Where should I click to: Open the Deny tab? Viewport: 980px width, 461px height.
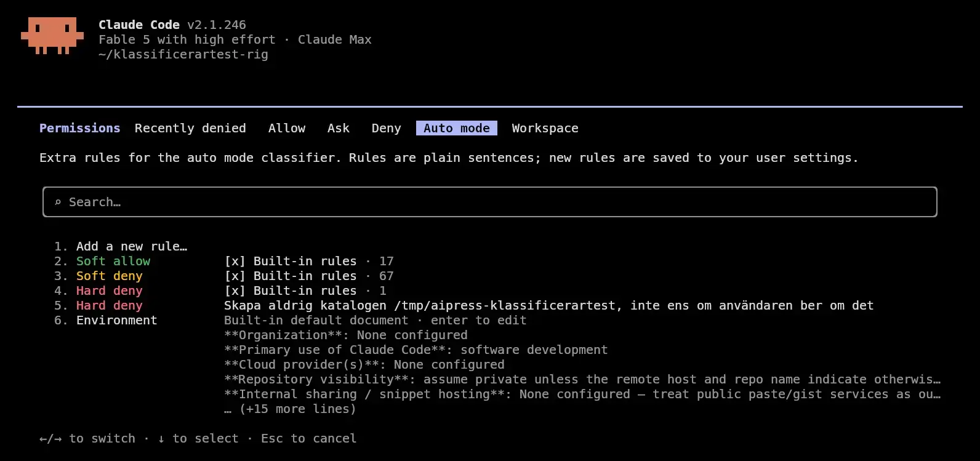(x=386, y=128)
